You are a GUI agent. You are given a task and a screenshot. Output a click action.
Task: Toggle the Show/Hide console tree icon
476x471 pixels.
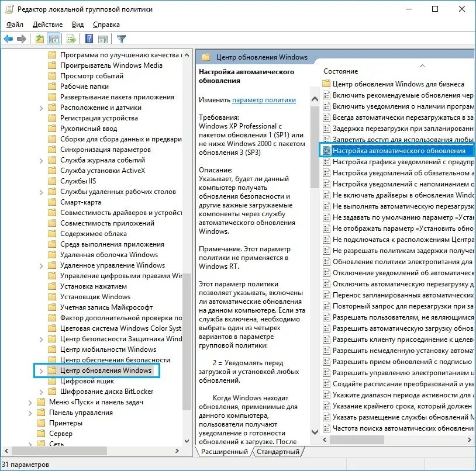(54, 39)
